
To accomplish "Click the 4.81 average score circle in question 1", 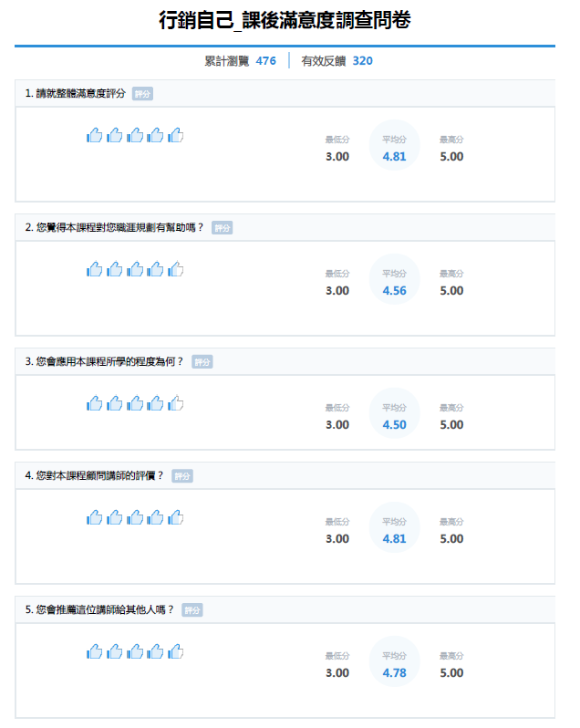I will click(394, 146).
